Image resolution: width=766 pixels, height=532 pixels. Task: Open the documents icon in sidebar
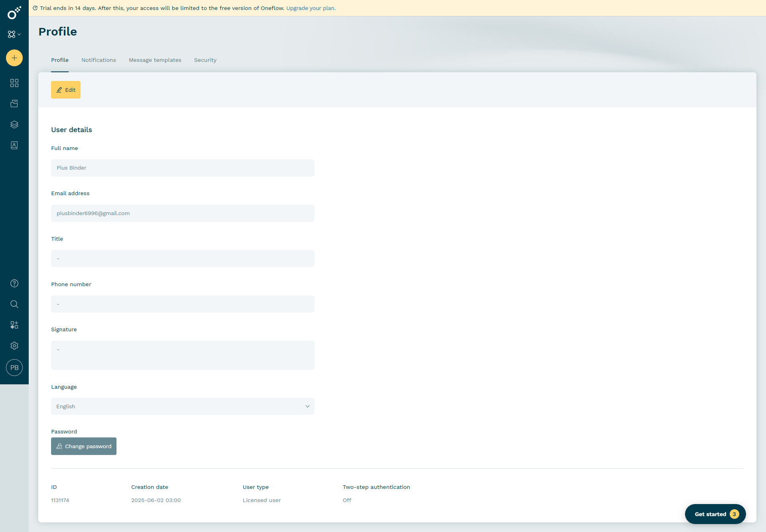14,104
